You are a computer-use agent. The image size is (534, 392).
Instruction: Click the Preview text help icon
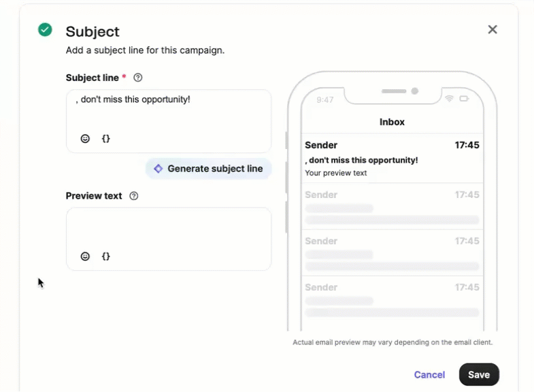tap(134, 196)
